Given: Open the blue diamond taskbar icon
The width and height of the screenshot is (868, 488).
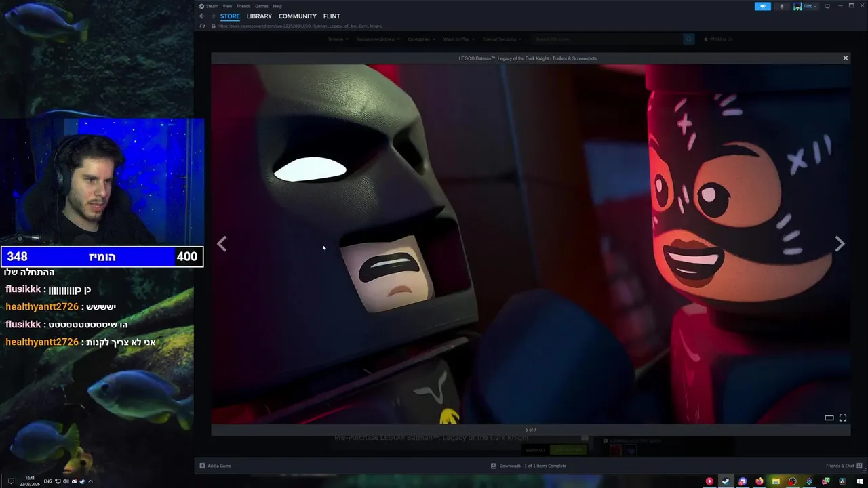Looking at the screenshot, I should 809,481.
